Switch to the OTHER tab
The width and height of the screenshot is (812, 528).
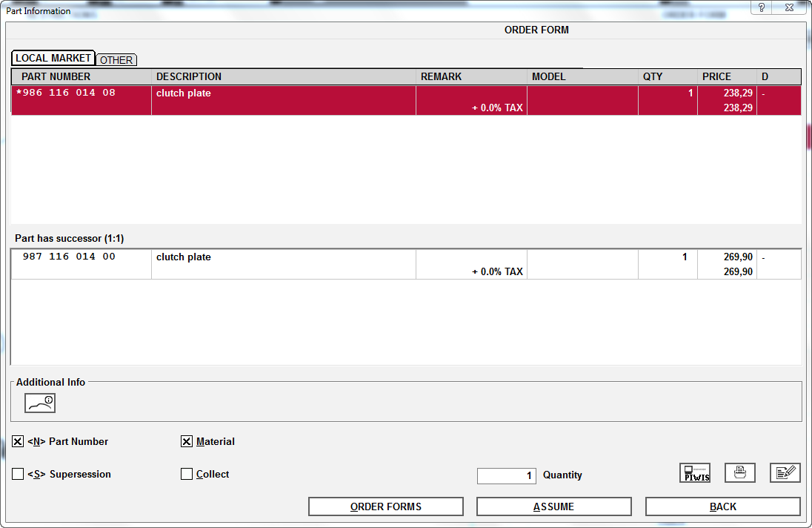[116, 60]
